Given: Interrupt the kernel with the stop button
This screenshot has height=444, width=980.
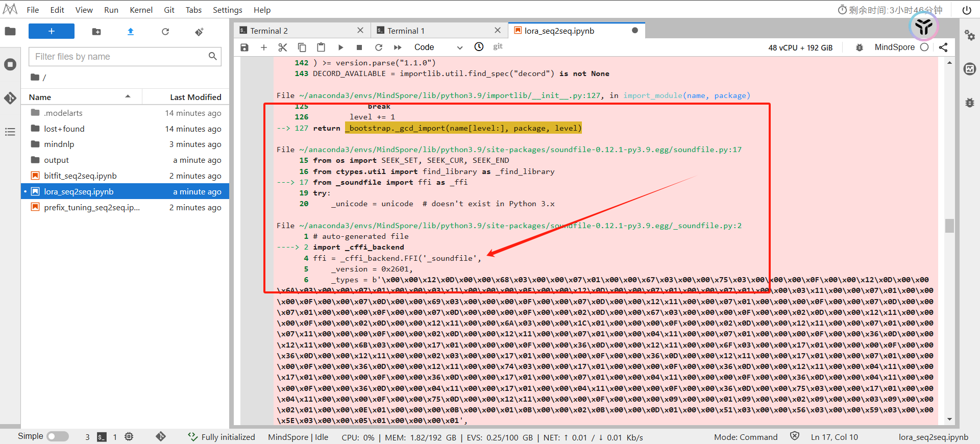Looking at the screenshot, I should [359, 47].
